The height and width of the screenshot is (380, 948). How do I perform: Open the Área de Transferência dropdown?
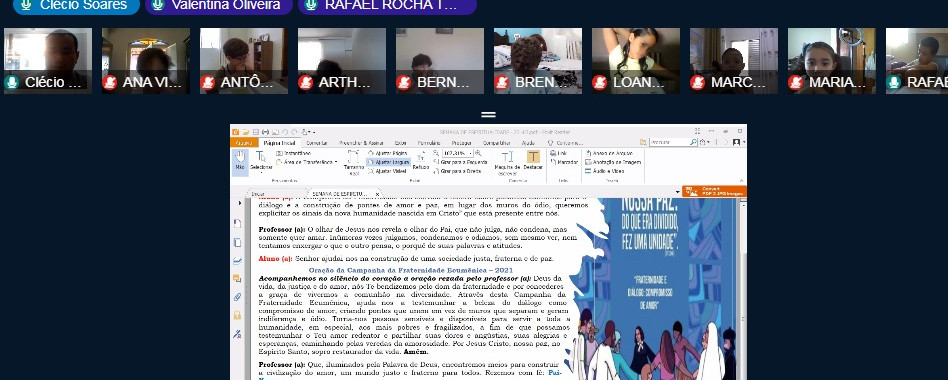[307, 162]
